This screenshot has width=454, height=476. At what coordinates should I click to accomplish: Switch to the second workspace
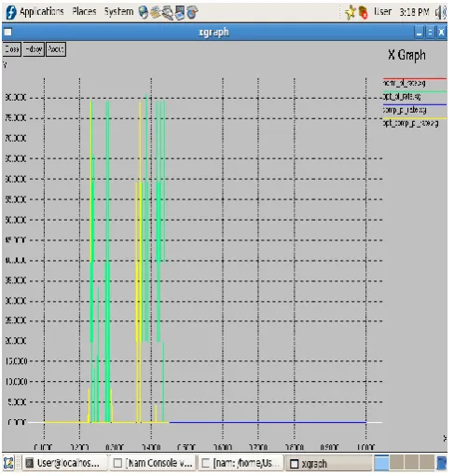[397, 463]
